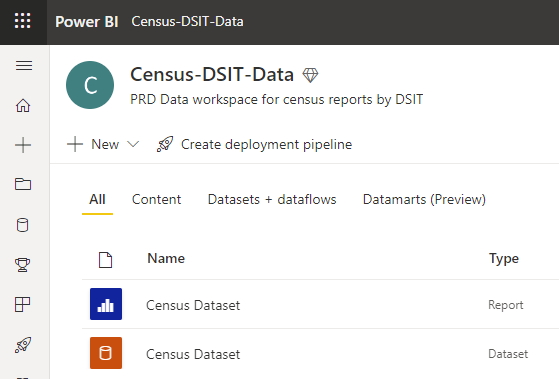
Task: Open the Census Dataset dataset item
Action: 193,354
